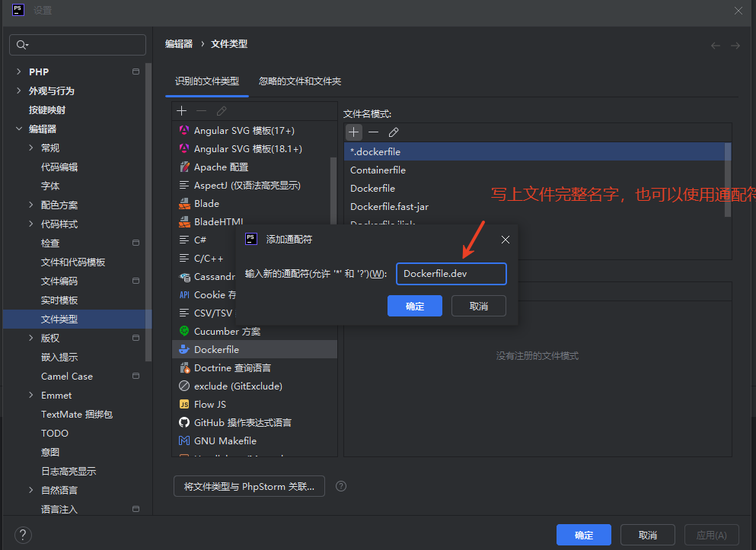Click the edit file name pattern pencil icon

pos(394,132)
